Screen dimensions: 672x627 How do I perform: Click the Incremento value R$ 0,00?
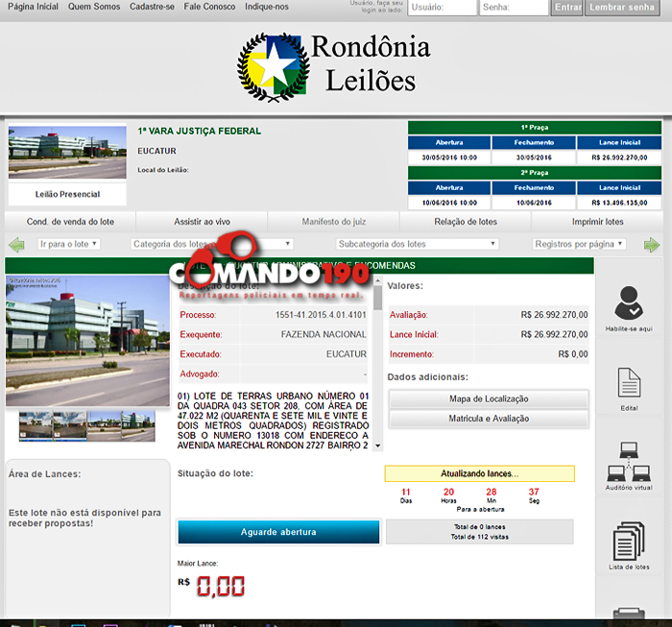pyautogui.click(x=572, y=354)
